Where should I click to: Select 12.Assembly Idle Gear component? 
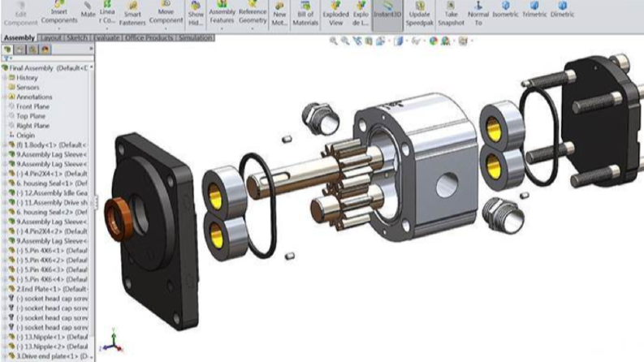[x=48, y=193]
